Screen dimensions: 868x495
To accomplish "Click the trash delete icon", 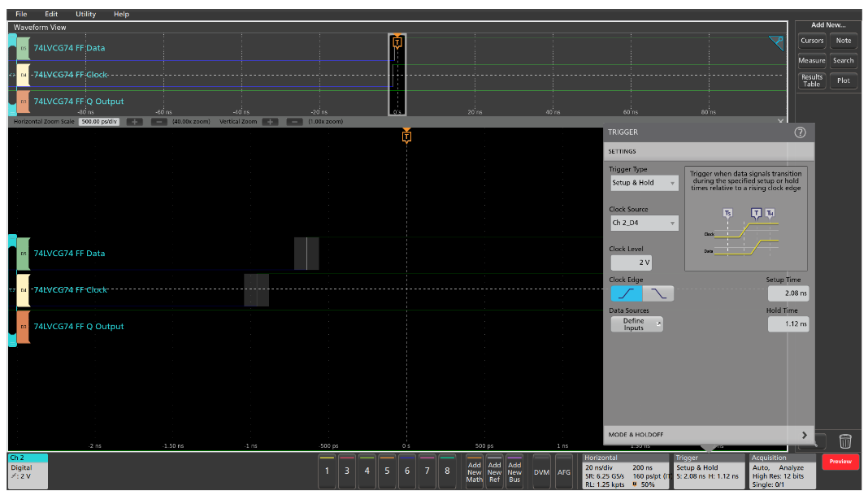I will point(845,441).
